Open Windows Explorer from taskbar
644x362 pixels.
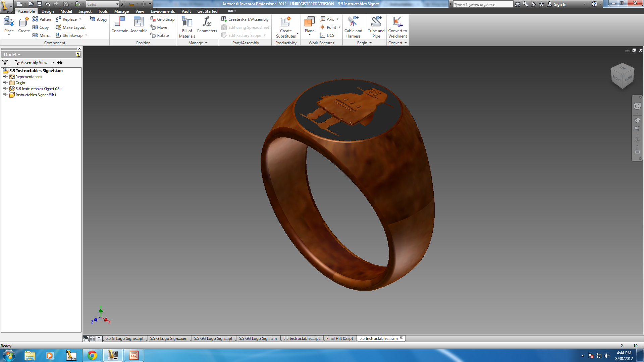30,355
